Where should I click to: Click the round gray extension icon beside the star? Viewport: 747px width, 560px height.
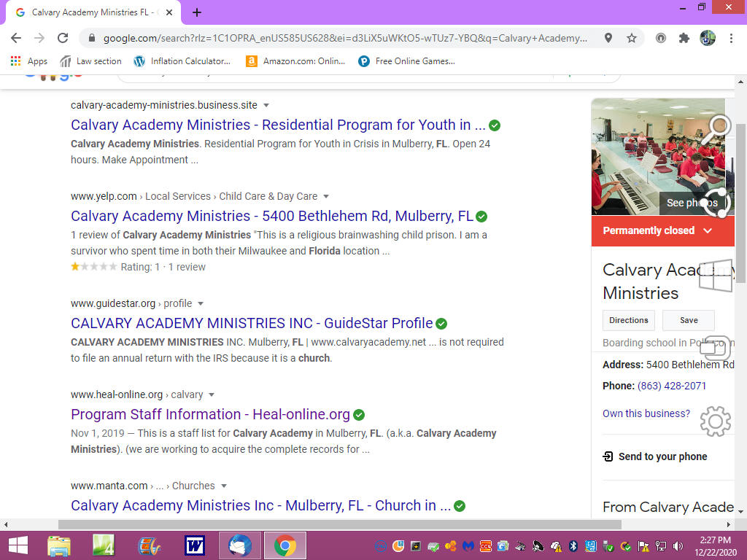point(661,38)
